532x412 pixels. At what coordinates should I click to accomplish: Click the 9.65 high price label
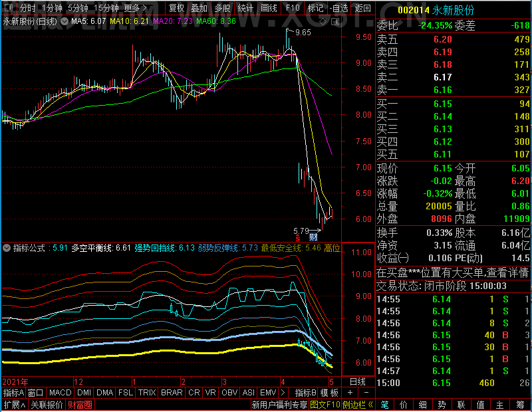coord(303,32)
